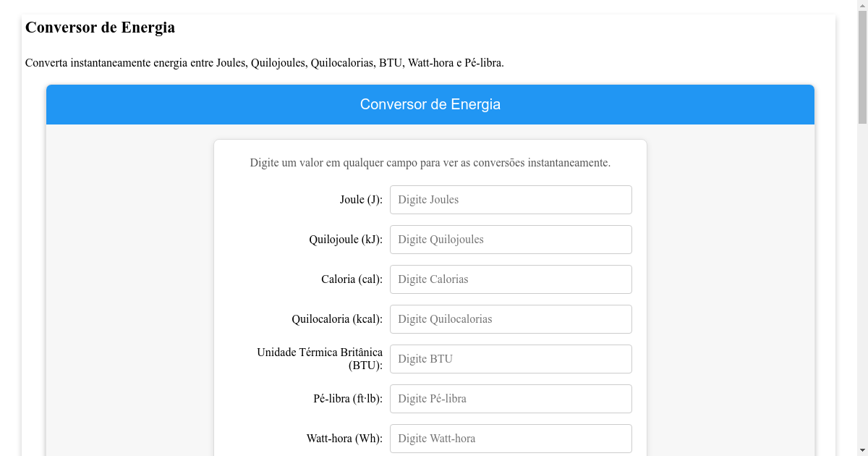Screen dimensions: 868x456
Task: Click the Conversor de Energia page title
Action: 100,28
